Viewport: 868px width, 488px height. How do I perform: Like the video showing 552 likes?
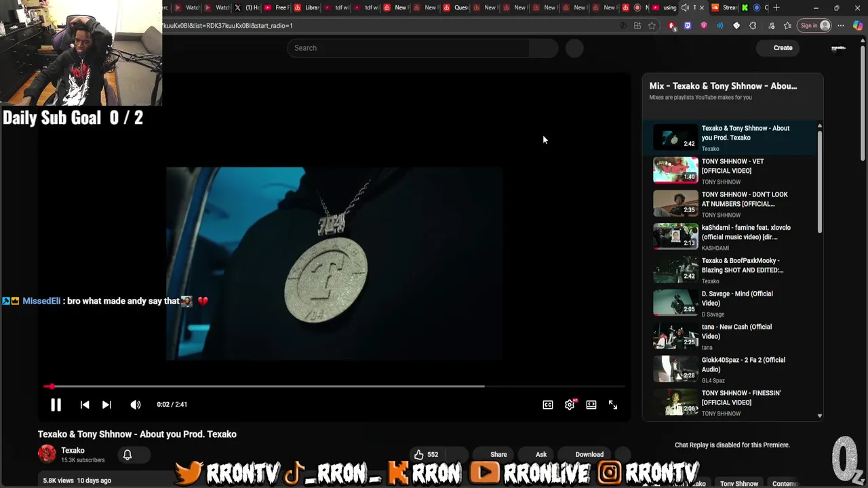point(427,455)
